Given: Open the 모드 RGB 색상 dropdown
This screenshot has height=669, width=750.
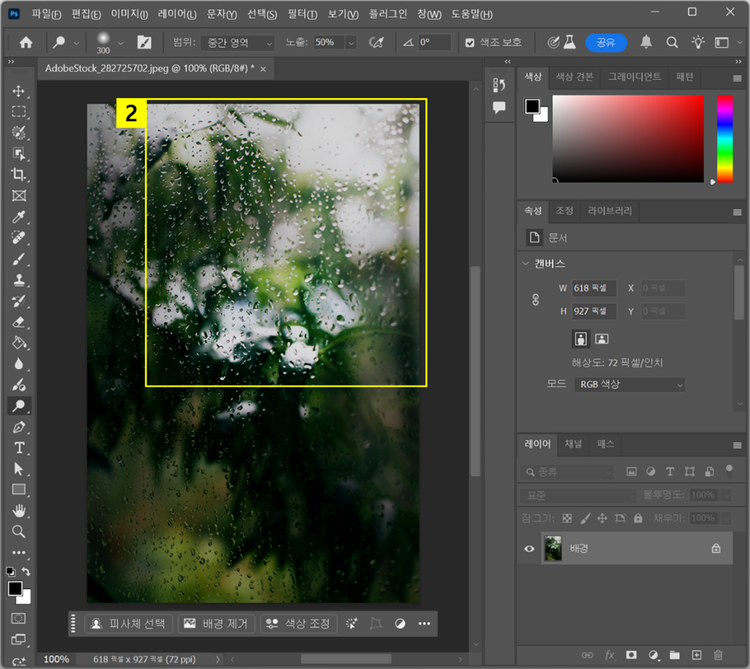Looking at the screenshot, I should coord(629,385).
